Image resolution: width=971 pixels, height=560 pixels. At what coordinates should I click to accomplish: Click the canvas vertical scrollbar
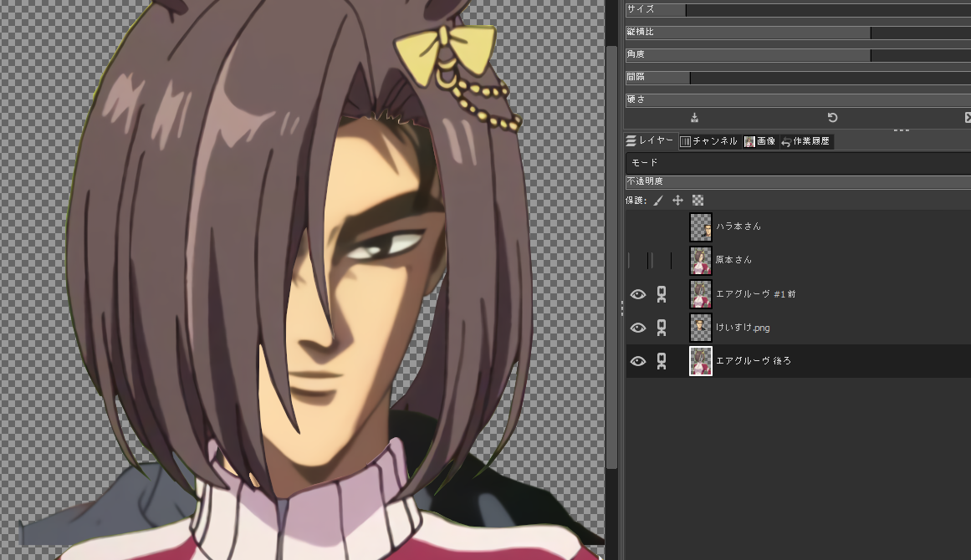tap(612, 257)
